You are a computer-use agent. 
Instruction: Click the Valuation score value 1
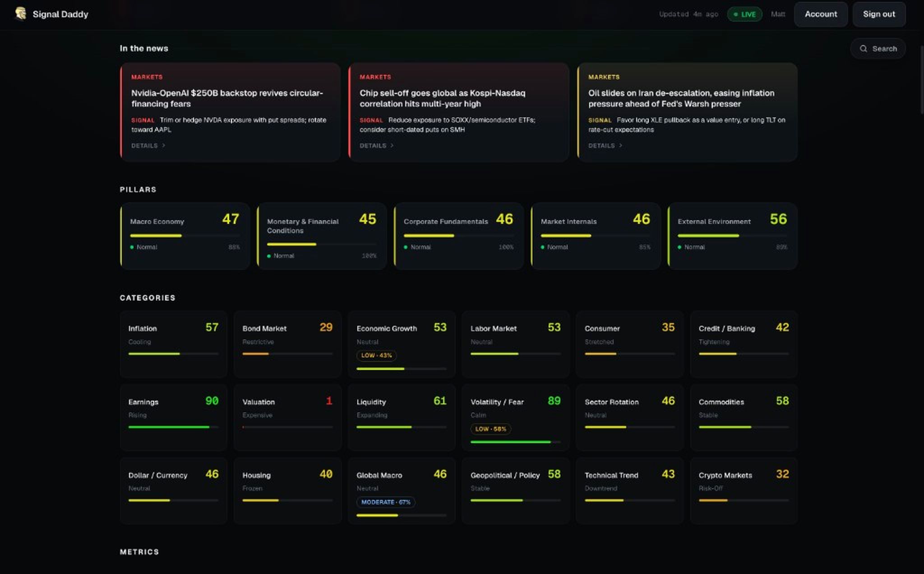coord(329,401)
